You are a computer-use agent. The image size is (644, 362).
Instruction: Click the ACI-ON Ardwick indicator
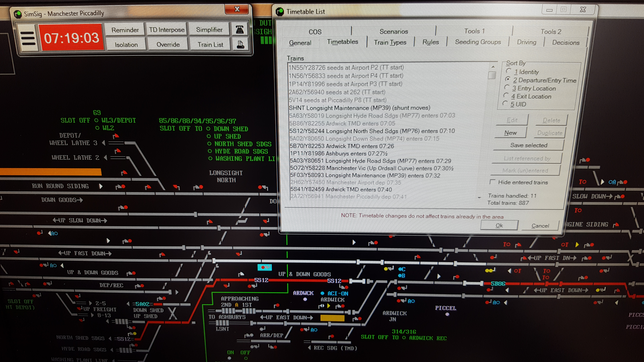coord(322,293)
